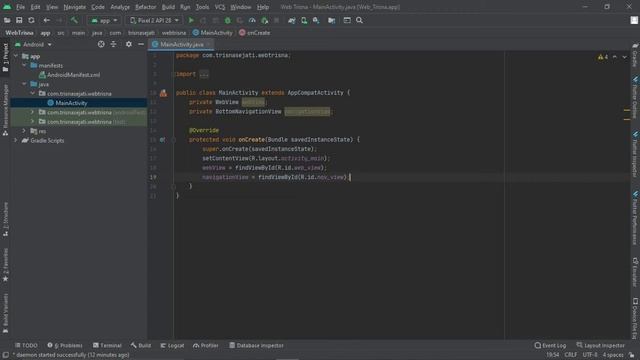The height and width of the screenshot is (360, 640).
Task: Open the Android project view dropdown
Action: click(33, 44)
